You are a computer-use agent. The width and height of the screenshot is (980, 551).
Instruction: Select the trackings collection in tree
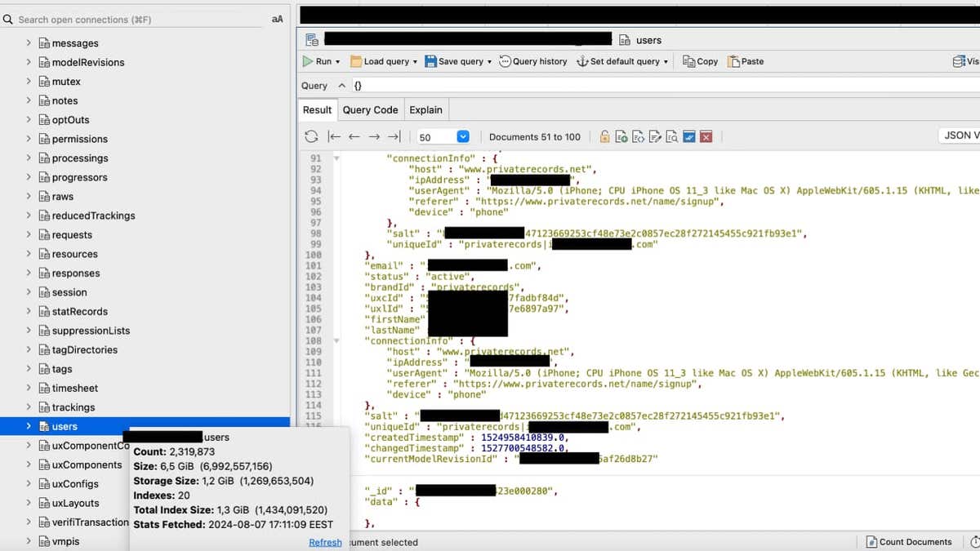tap(73, 407)
